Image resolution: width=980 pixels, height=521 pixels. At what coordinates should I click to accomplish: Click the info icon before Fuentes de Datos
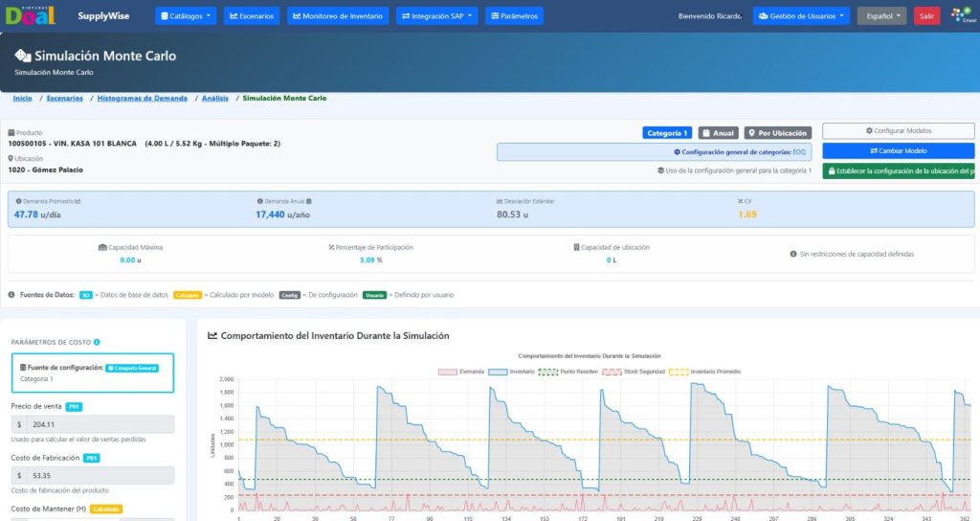click(11, 295)
